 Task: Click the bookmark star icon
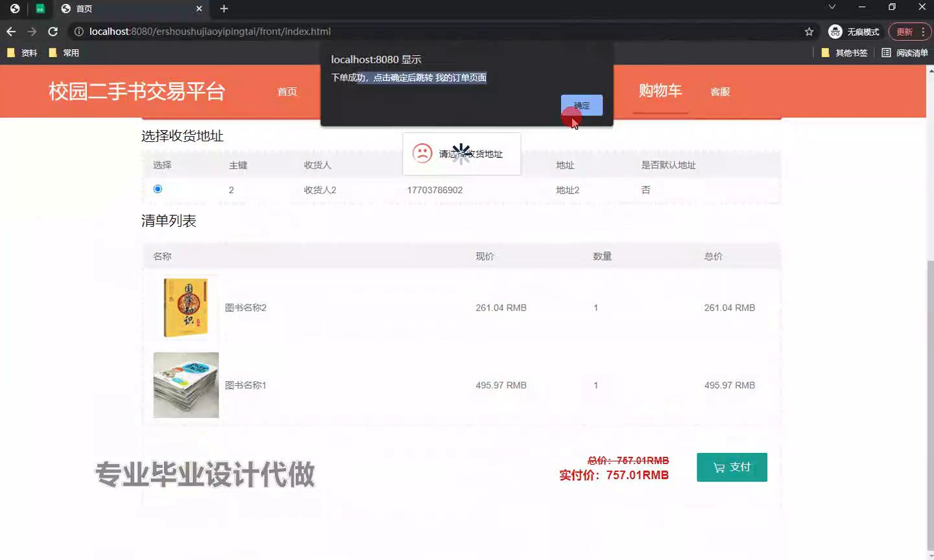[x=809, y=31]
